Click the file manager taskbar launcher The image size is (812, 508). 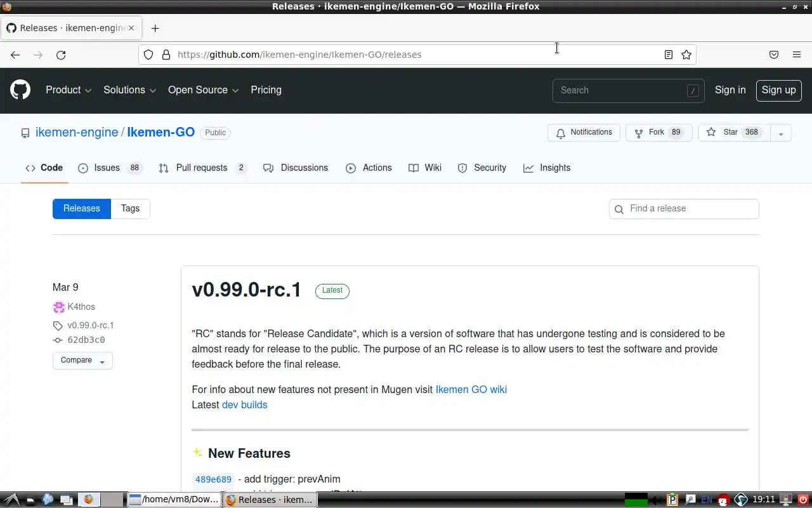[30, 500]
